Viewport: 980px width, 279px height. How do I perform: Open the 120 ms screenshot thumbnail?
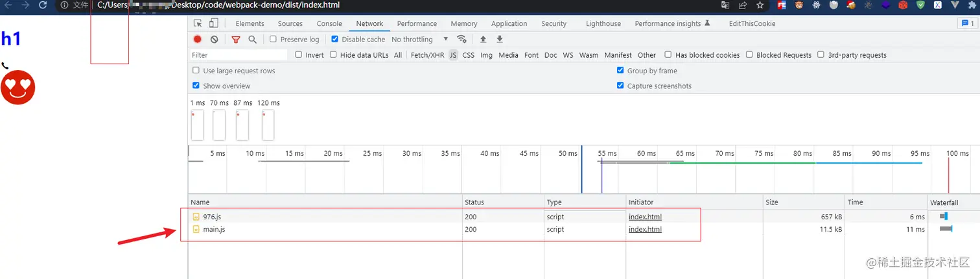(x=268, y=125)
